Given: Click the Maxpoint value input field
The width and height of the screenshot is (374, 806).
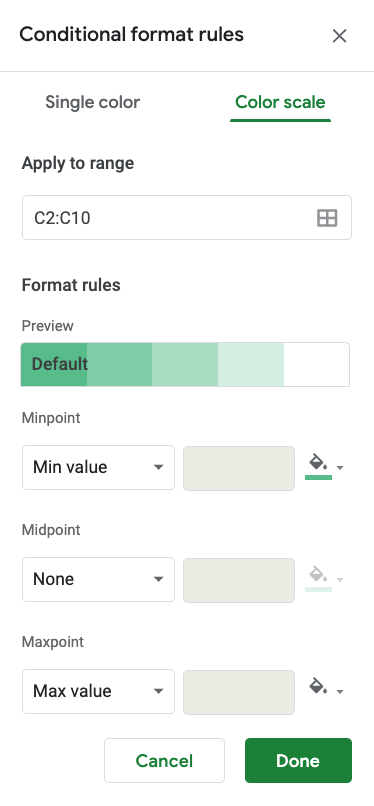Looking at the screenshot, I should coord(239,692).
